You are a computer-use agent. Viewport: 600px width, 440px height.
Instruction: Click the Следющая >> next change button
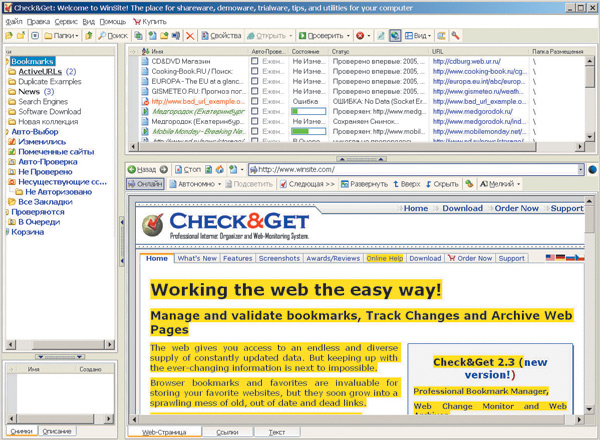pyautogui.click(x=307, y=184)
